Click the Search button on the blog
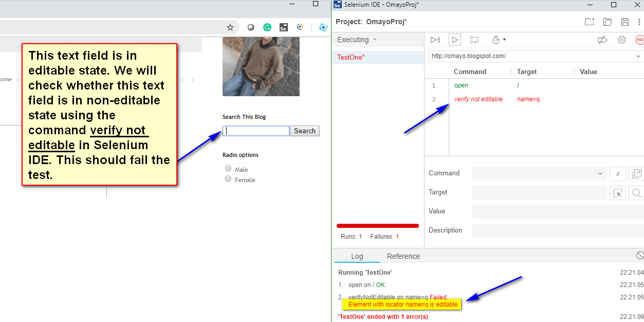Image resolution: width=644 pixels, height=322 pixels. 304,131
